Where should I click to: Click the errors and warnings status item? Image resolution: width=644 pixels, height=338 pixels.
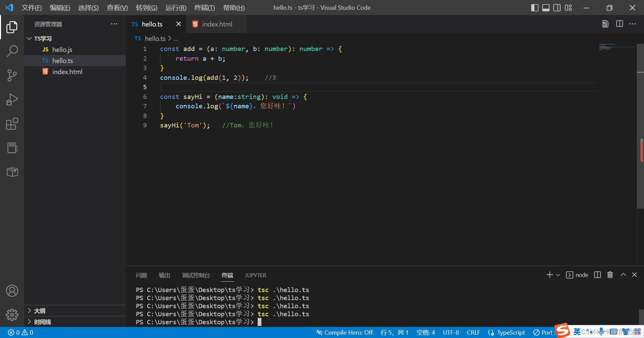[20, 333]
